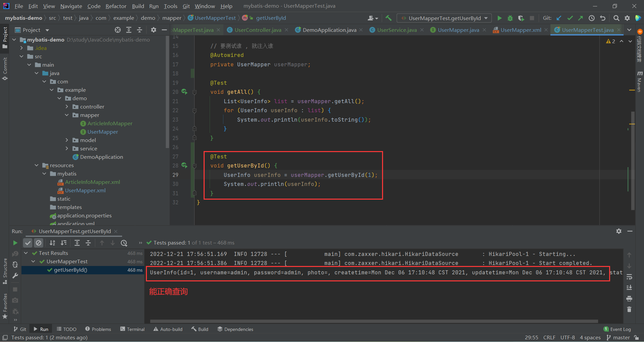Run with Coverage icon in toolbar
This screenshot has width=644, height=342.
click(521, 18)
